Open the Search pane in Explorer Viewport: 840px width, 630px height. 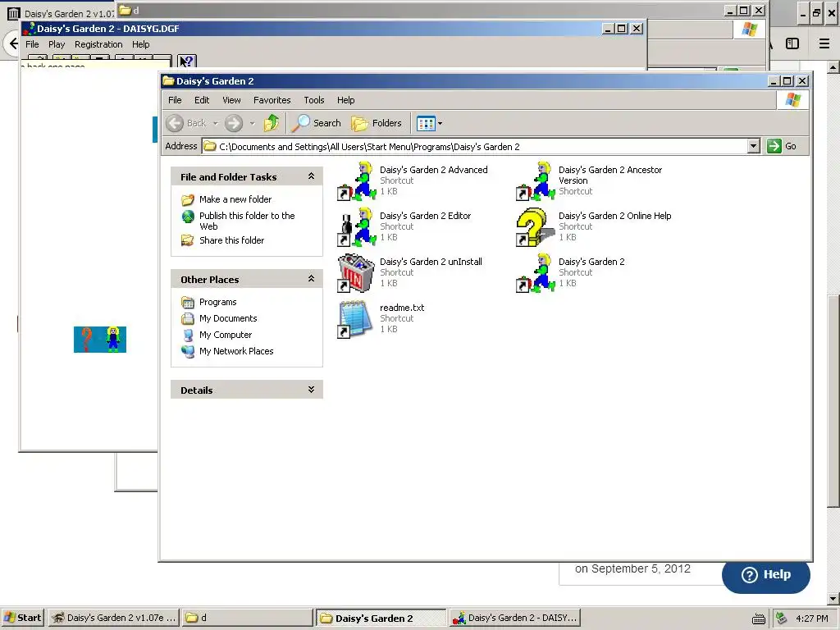(x=316, y=123)
